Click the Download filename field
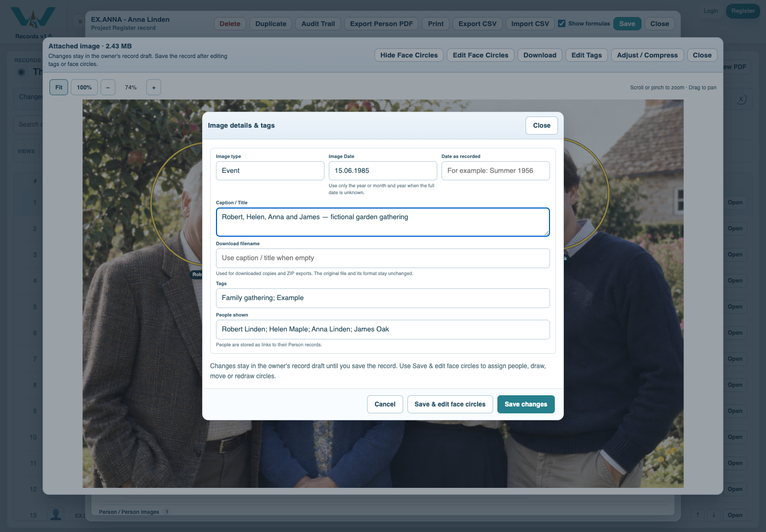Image resolution: width=766 pixels, height=532 pixels. 383,258
